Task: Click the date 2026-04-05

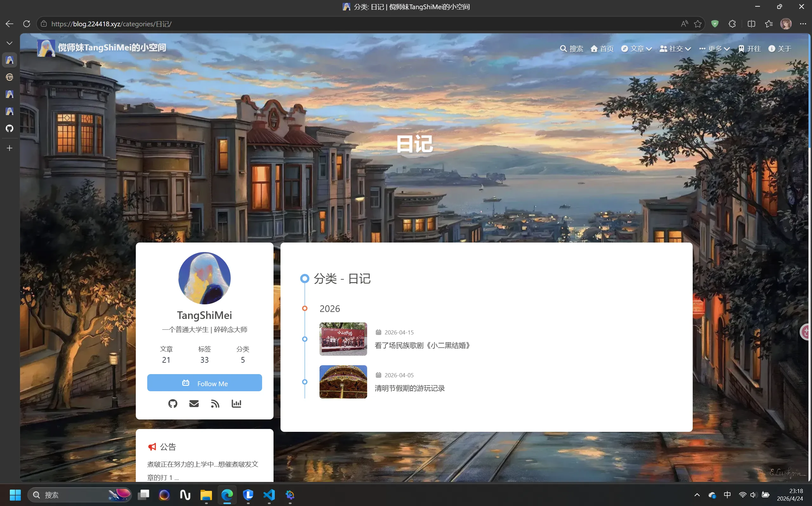Action: tap(399, 375)
